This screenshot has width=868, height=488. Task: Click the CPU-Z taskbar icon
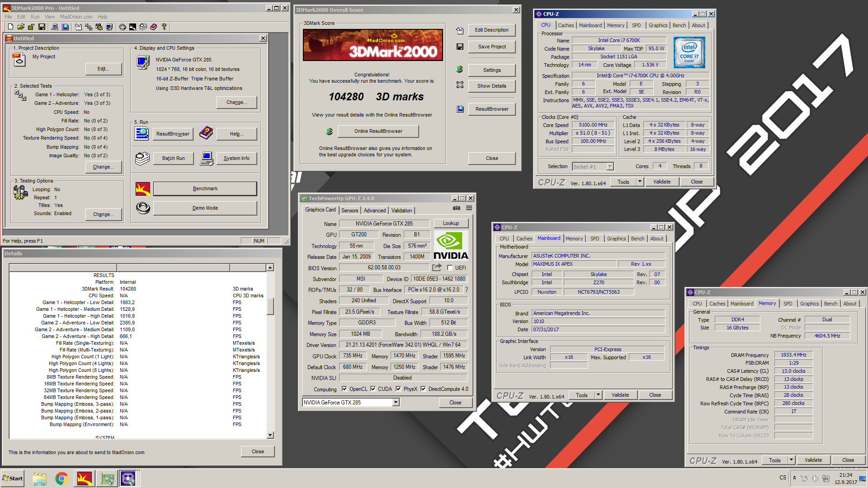pos(128,479)
